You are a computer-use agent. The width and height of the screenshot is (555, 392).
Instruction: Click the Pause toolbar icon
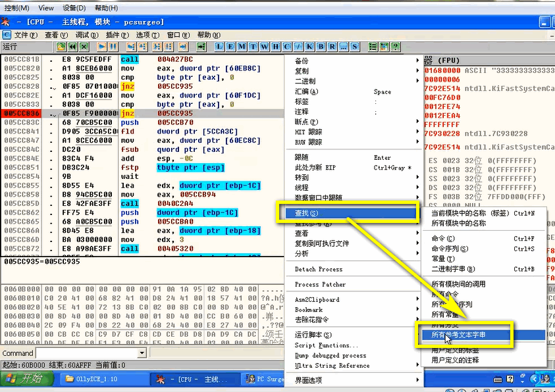click(x=113, y=47)
